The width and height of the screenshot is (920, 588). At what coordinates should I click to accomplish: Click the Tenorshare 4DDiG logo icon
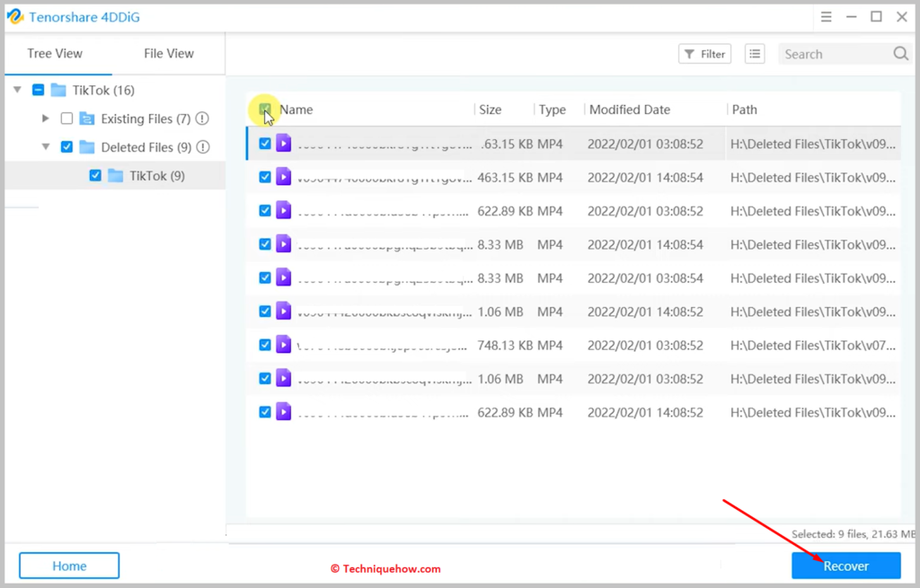14,16
